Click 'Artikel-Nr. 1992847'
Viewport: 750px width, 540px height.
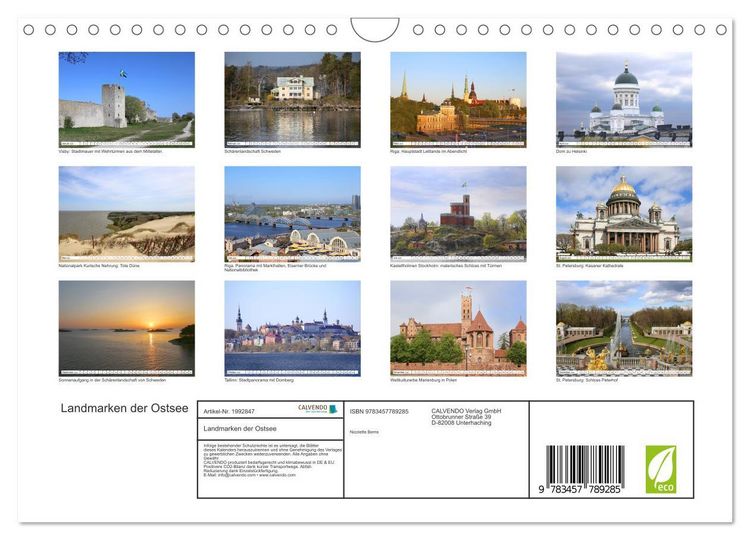click(229, 411)
